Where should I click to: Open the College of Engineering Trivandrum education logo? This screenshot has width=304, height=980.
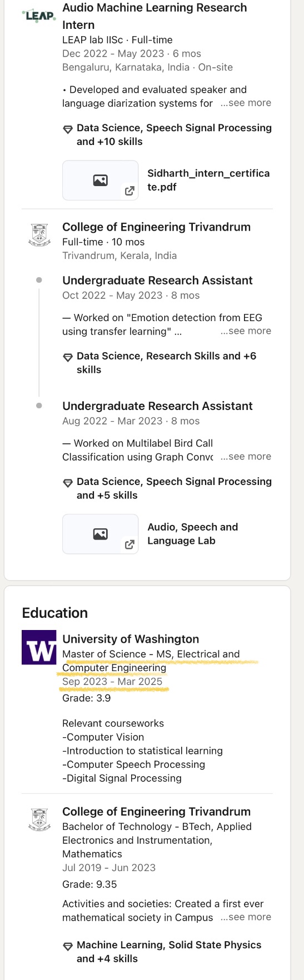point(39,819)
